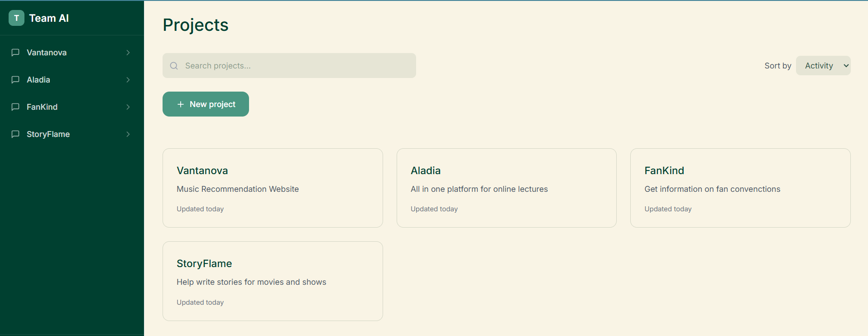Open the StoryFlame project card title
The width and height of the screenshot is (868, 336).
tap(204, 263)
